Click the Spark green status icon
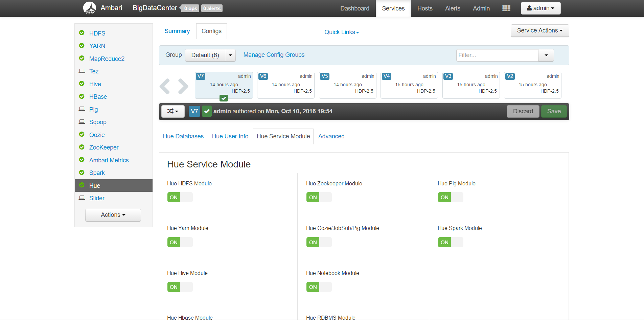This screenshot has width=644, height=320. 82,172
